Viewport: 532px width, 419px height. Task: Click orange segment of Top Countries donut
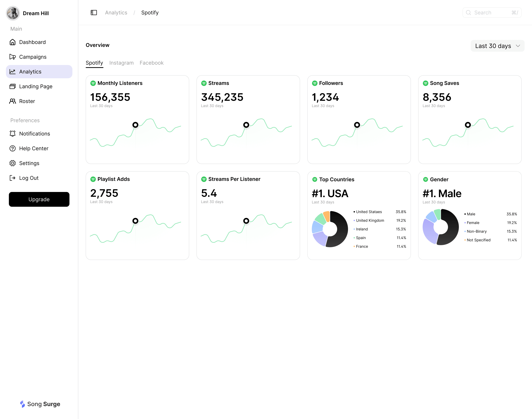(x=327, y=216)
